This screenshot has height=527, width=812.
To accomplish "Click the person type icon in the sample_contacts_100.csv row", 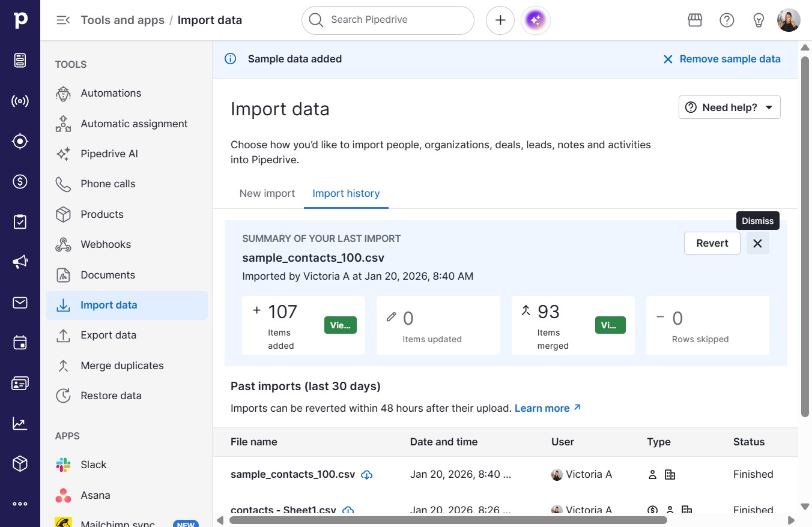I will tap(653, 475).
